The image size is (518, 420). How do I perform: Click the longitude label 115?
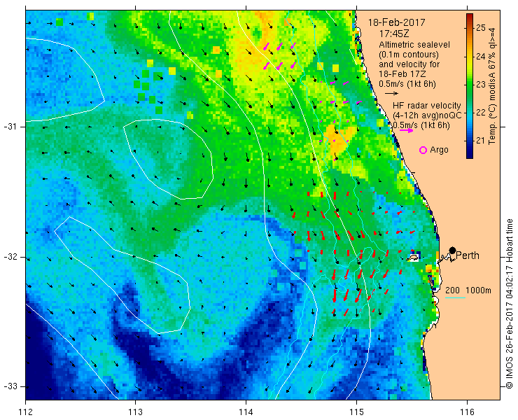click(x=356, y=412)
